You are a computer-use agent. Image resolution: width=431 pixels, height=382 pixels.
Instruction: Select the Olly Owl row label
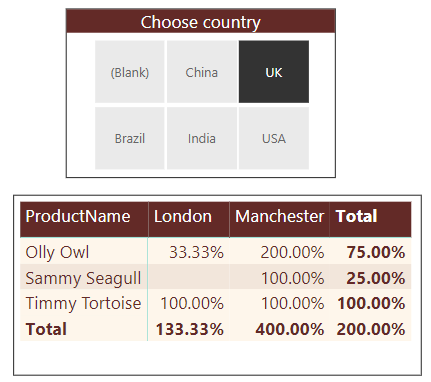point(57,252)
